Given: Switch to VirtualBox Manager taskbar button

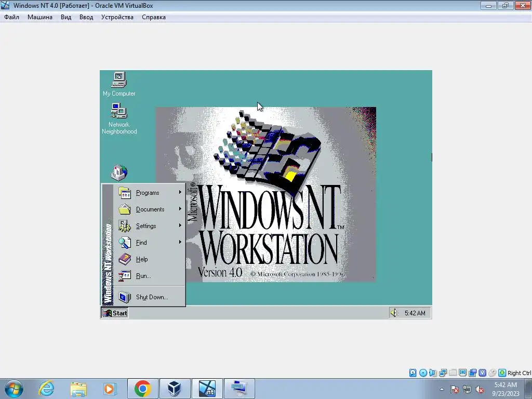Looking at the screenshot, I should [175, 389].
